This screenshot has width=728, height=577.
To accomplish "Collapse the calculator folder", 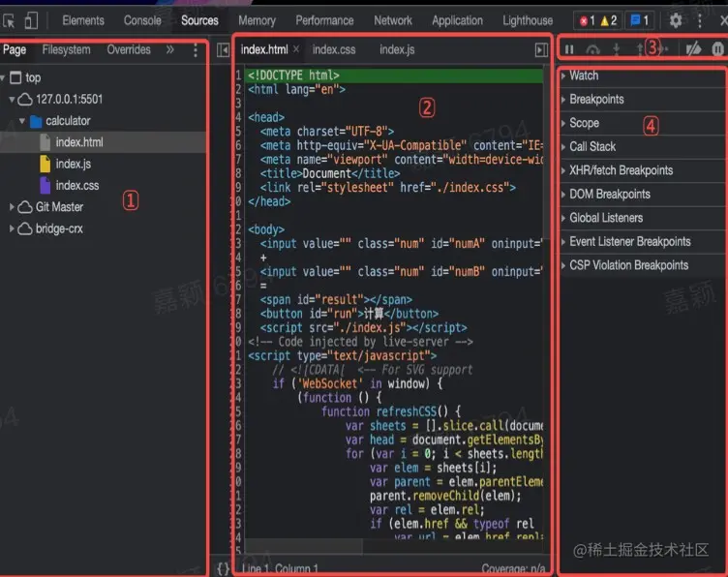I will [22, 121].
